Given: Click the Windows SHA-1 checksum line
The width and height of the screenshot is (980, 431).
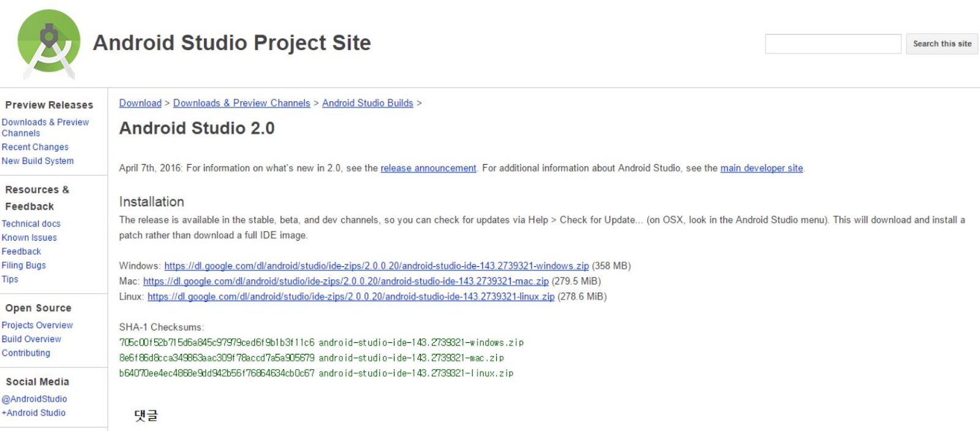Looking at the screenshot, I should click(x=321, y=343).
